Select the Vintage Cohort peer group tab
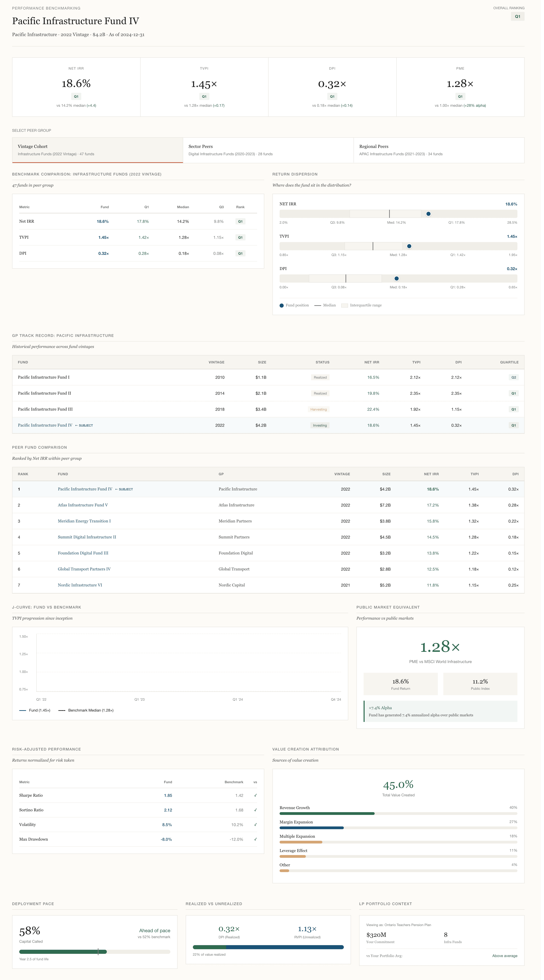The width and height of the screenshot is (544, 980). pos(97,150)
